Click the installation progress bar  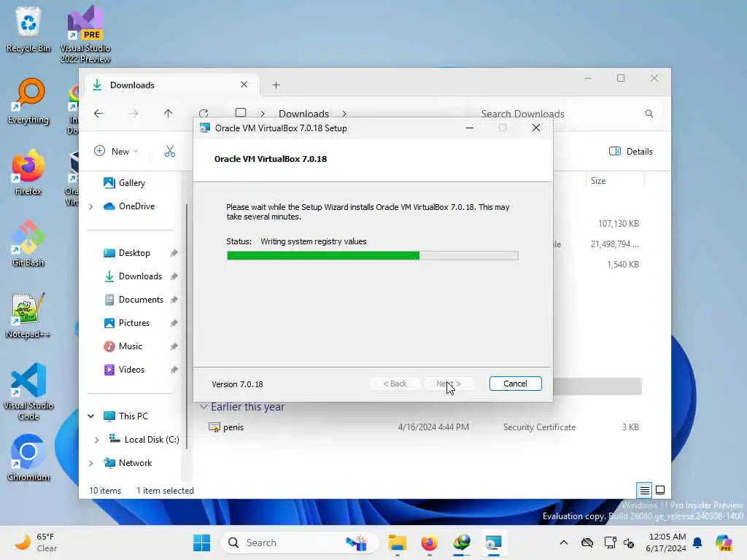373,256
